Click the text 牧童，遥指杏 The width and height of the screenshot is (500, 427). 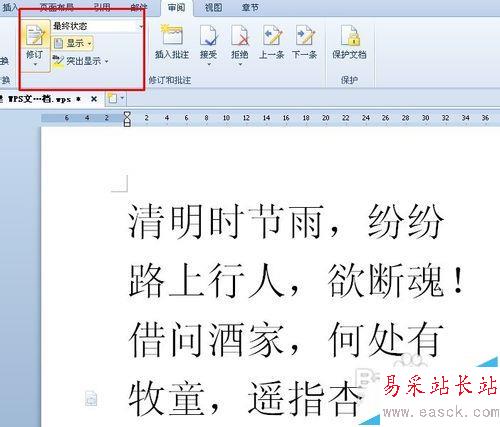pyautogui.click(x=245, y=399)
